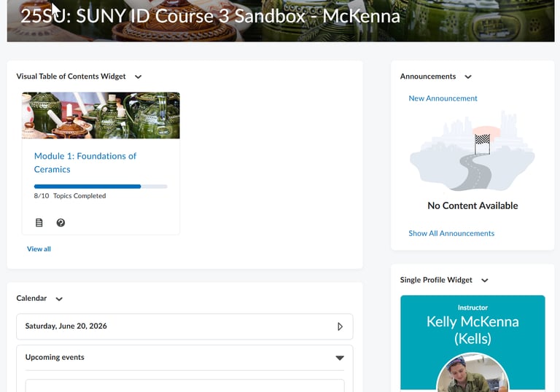This screenshot has height=392, width=560.
Task: Advance calendar with next-day arrow icon
Action: [340, 326]
